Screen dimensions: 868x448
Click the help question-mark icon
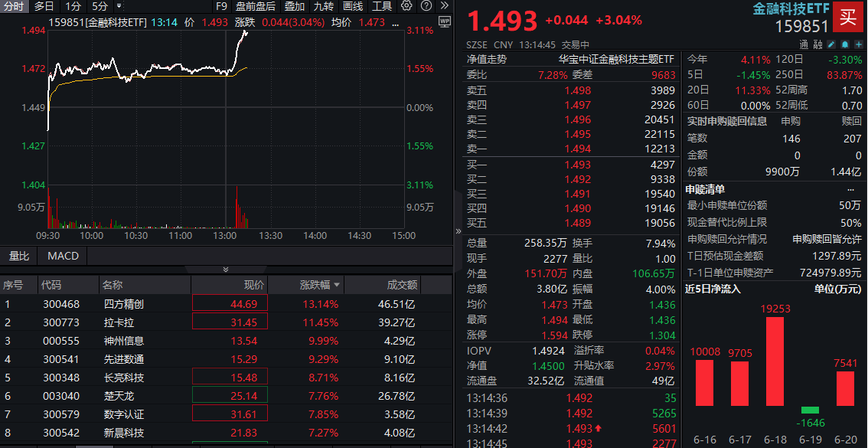coord(426,7)
